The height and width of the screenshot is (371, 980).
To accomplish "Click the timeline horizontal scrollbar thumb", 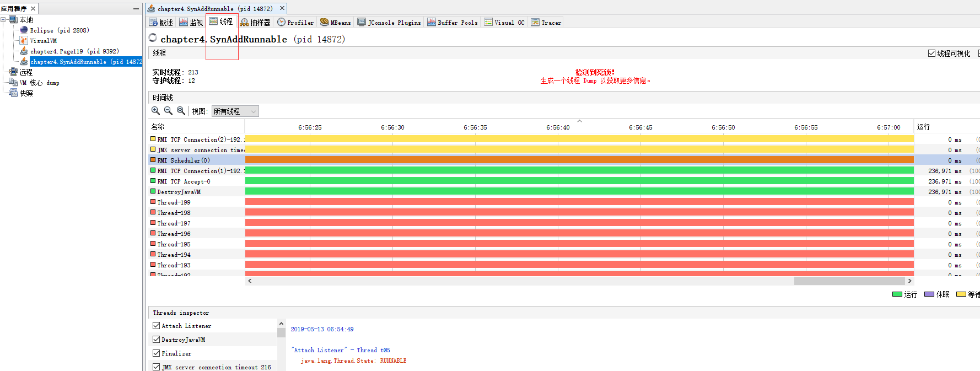I will tap(849, 281).
